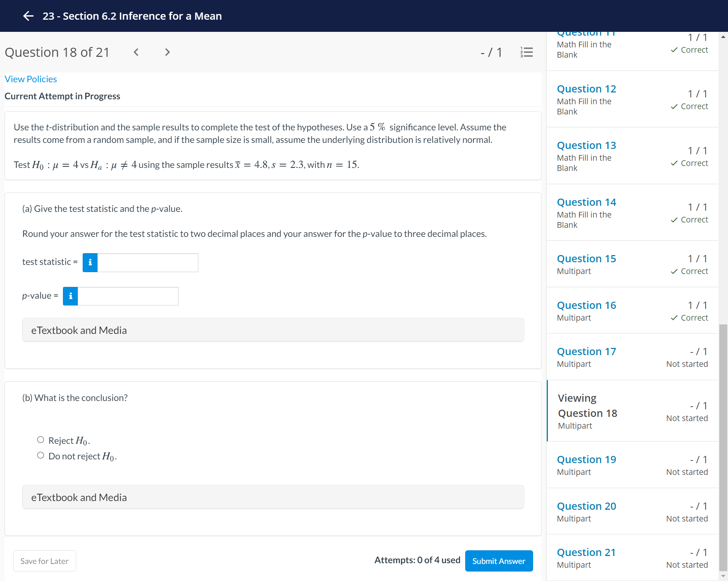Open the View Policies link
Image resolution: width=728 pixels, height=581 pixels.
tap(31, 79)
